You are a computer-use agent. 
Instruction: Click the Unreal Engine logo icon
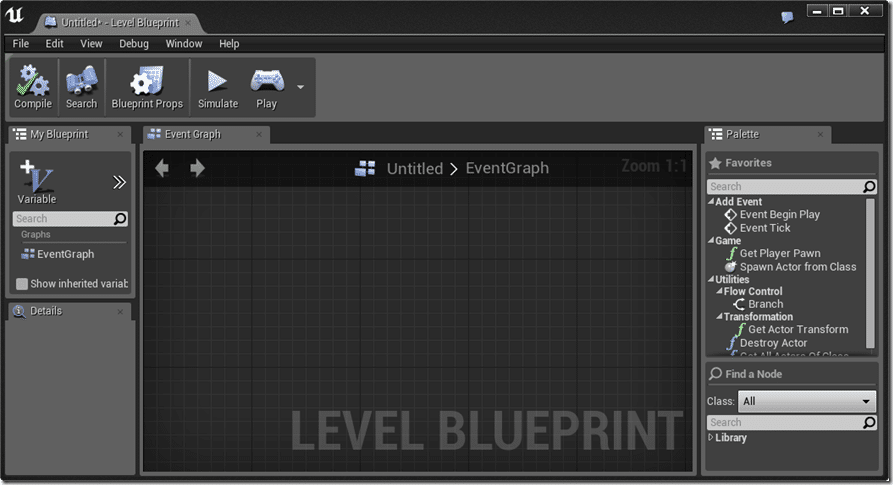click(14, 15)
